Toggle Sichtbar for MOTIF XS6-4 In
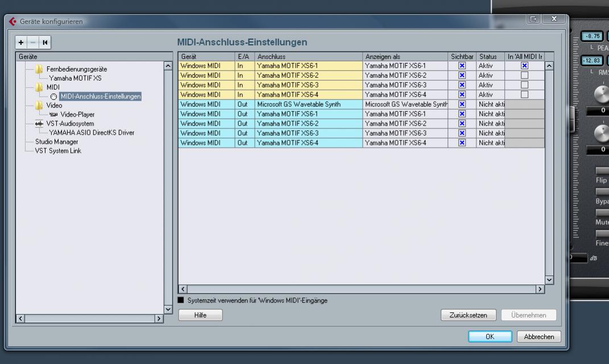 pos(462,95)
